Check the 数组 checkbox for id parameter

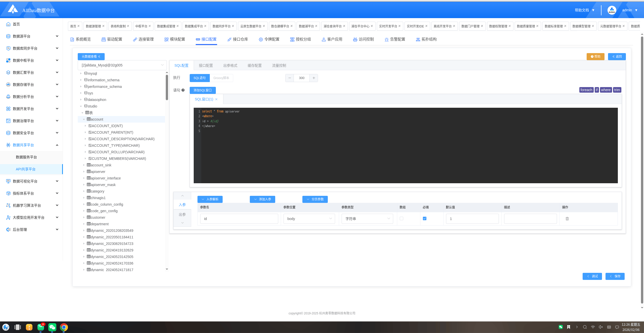pos(401,218)
